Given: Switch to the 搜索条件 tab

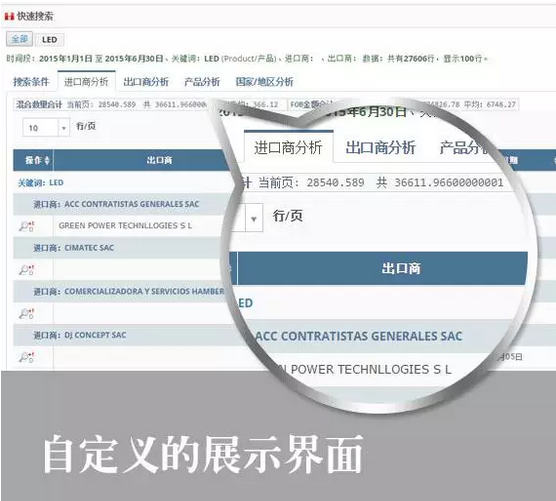Looking at the screenshot, I should point(31,82).
